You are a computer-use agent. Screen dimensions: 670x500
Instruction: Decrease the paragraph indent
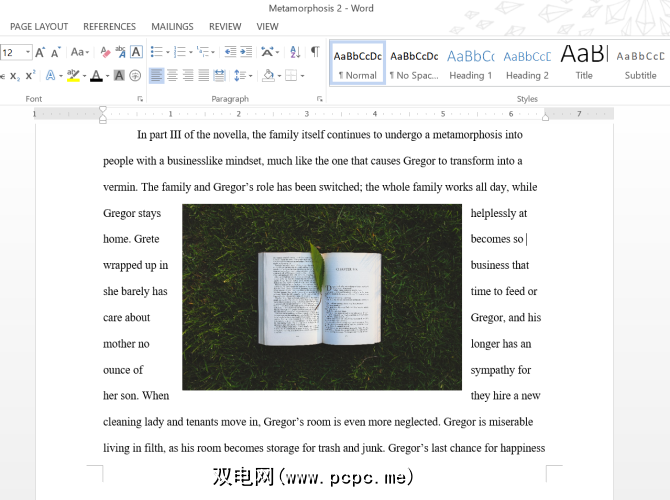coord(231,52)
